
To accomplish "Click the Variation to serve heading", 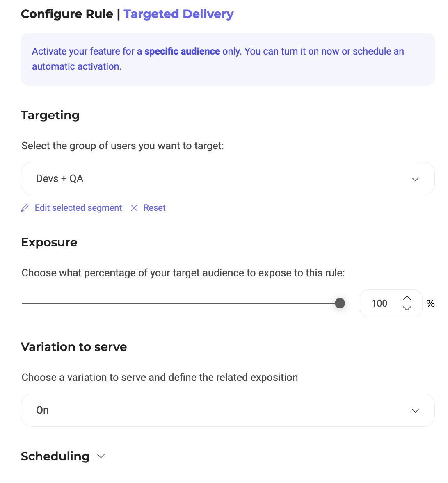I will (74, 347).
